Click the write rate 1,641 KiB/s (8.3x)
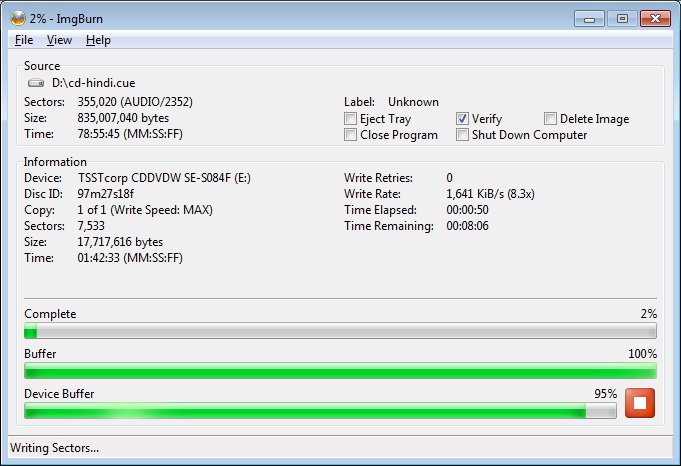 click(490, 194)
